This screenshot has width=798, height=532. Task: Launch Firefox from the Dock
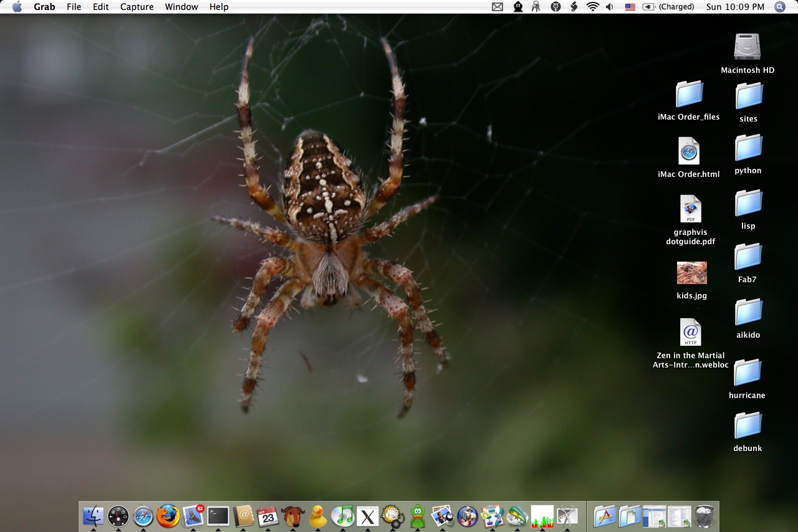coord(168,516)
